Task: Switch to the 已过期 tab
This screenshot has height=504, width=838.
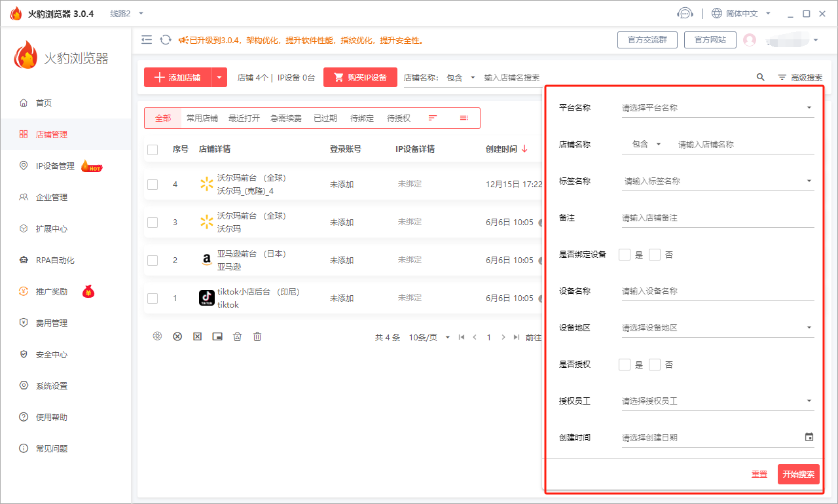Action: click(325, 118)
